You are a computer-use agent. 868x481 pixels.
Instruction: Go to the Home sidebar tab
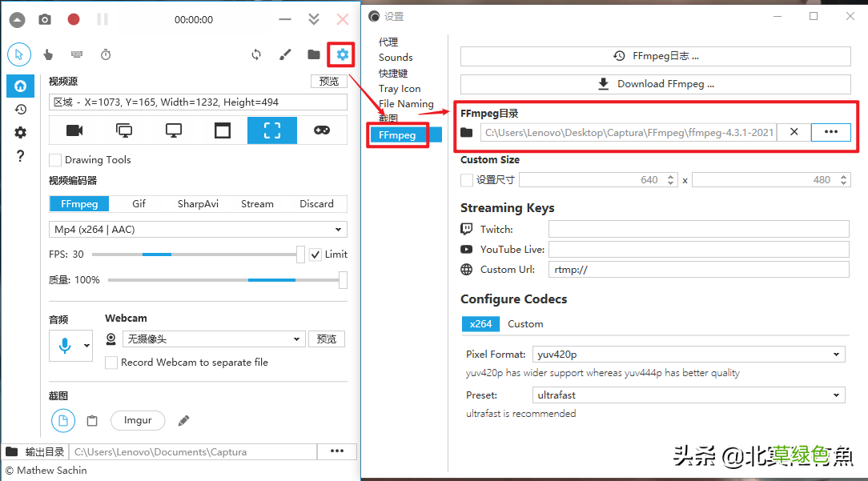[x=21, y=86]
